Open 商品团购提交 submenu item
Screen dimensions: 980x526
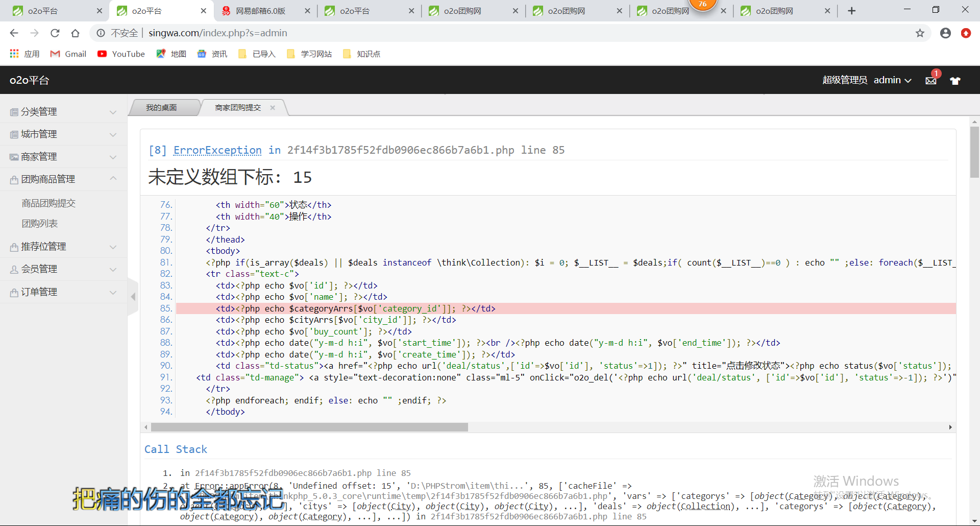[48, 203]
